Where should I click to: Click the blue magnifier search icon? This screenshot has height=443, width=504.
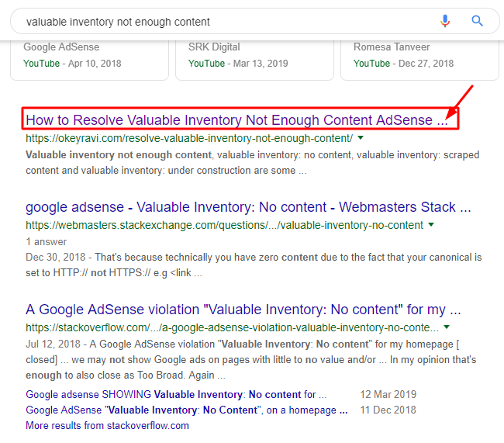(478, 21)
